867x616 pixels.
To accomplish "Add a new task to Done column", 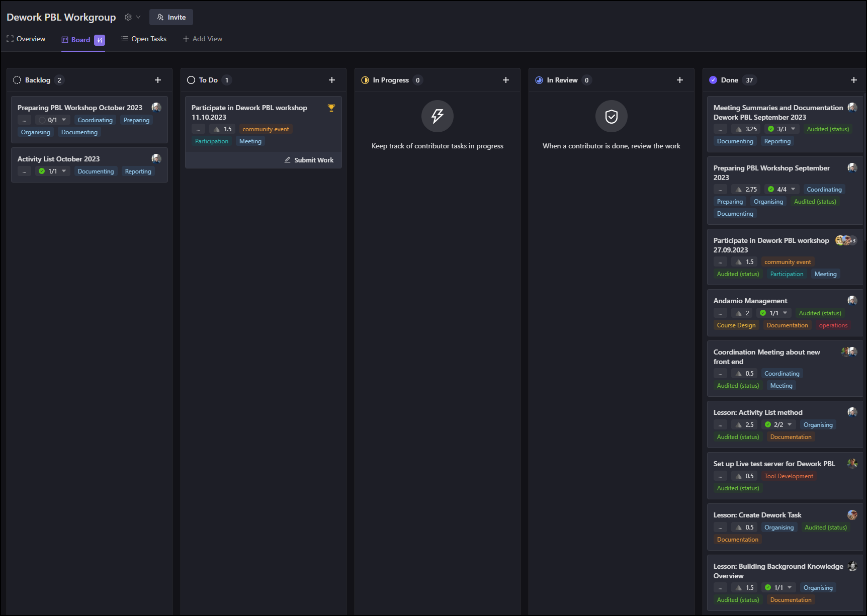I will point(854,80).
